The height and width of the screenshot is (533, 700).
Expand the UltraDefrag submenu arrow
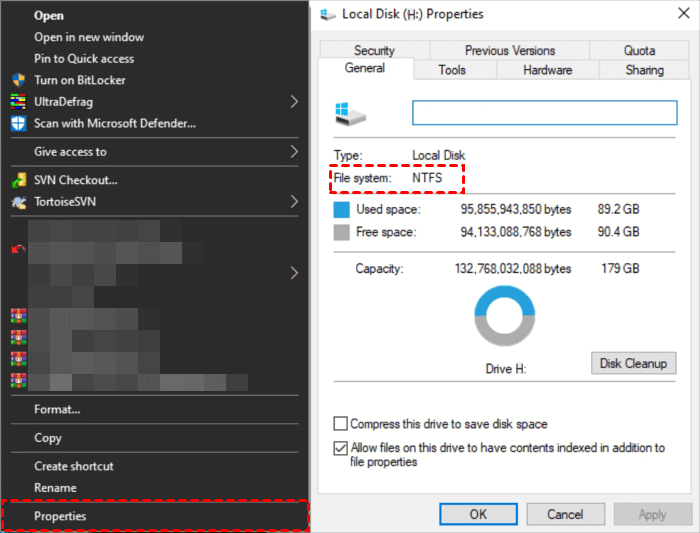tap(294, 102)
